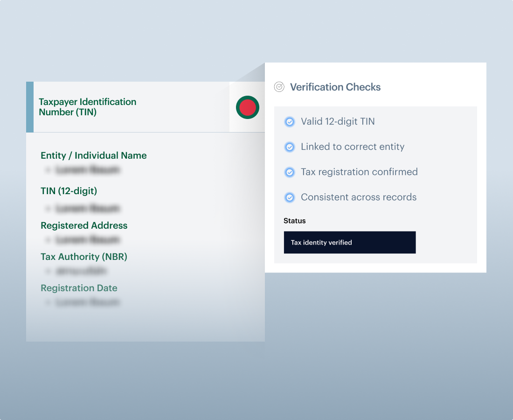
Task: Click the Registered Address label
Action: [84, 226]
